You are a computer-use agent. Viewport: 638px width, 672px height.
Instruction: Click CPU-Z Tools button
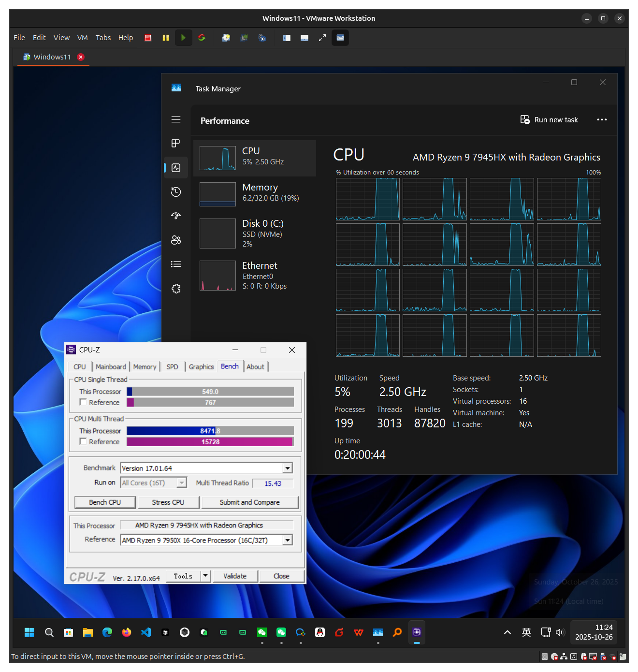pyautogui.click(x=183, y=576)
